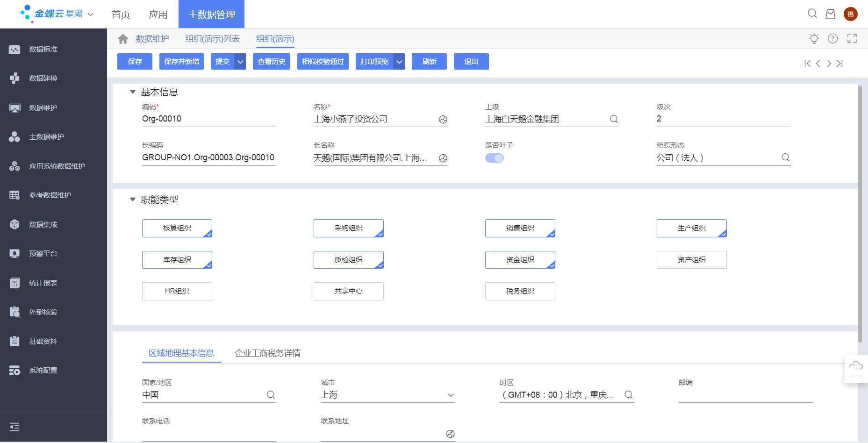Screen dimensions: 868x443
Task: Switch to 企业工商税务详情 tab
Action: click(268, 353)
